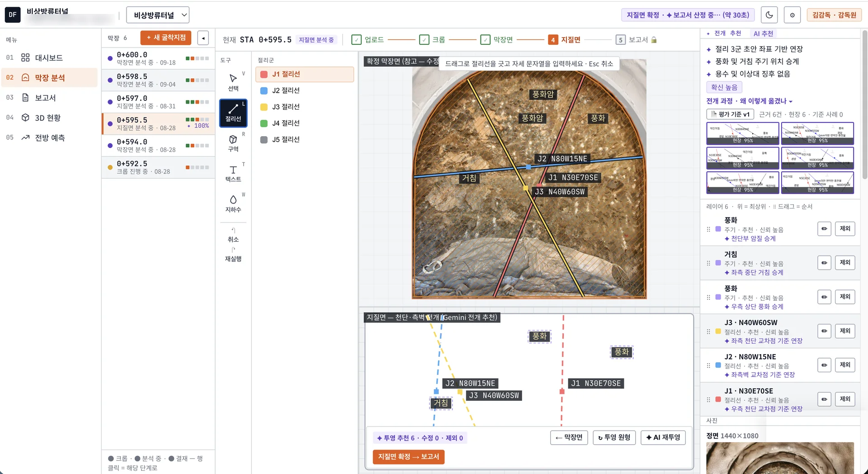
Task: Select the 선택 pointer tool
Action: (233, 82)
